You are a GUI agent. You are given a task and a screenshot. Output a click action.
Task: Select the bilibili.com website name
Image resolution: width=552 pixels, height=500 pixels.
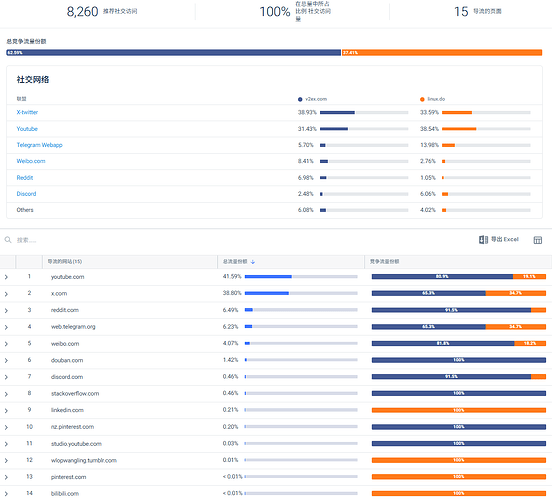[65, 494]
